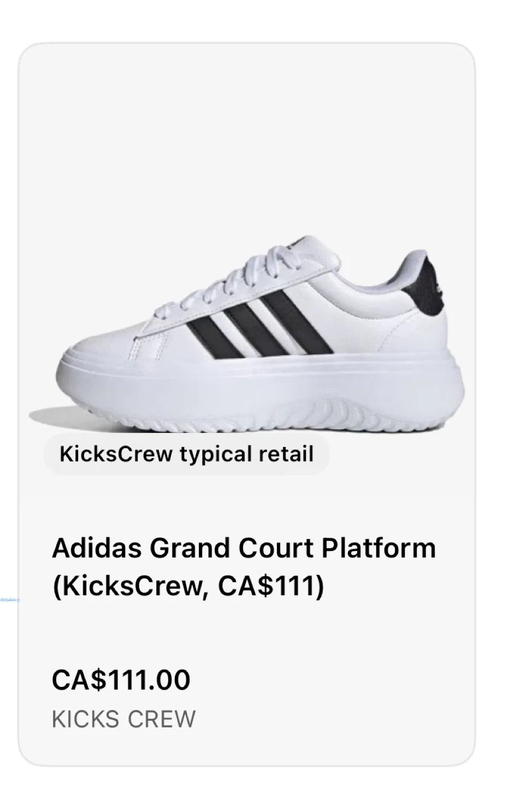Image resolution: width=532 pixels, height=787 pixels.
Task: Click the price shown for KicksCrew
Action: 120,679
